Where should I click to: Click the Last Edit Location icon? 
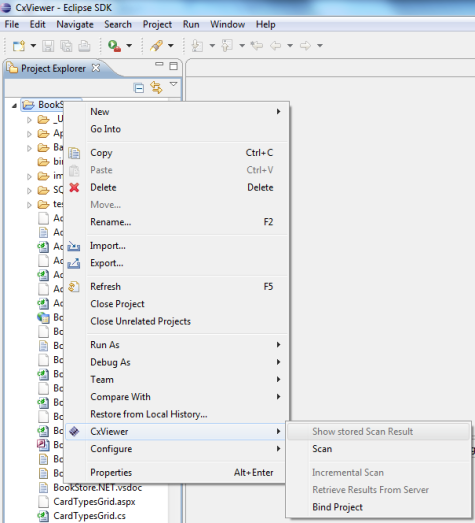(257, 45)
